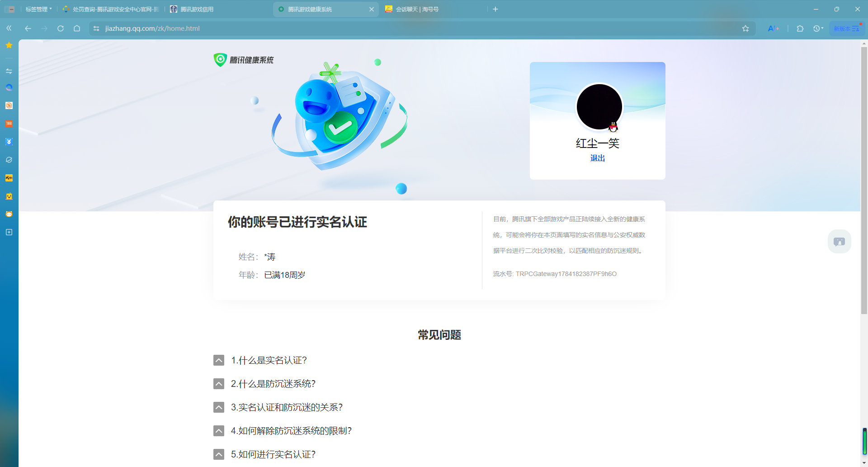The height and width of the screenshot is (467, 868).
Task: Click the 退出 logout link
Action: tap(598, 158)
